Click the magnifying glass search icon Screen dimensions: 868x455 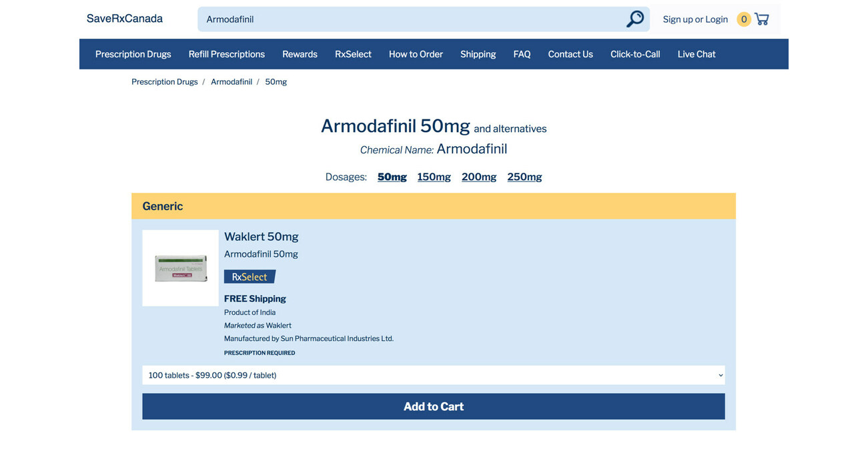pos(635,19)
